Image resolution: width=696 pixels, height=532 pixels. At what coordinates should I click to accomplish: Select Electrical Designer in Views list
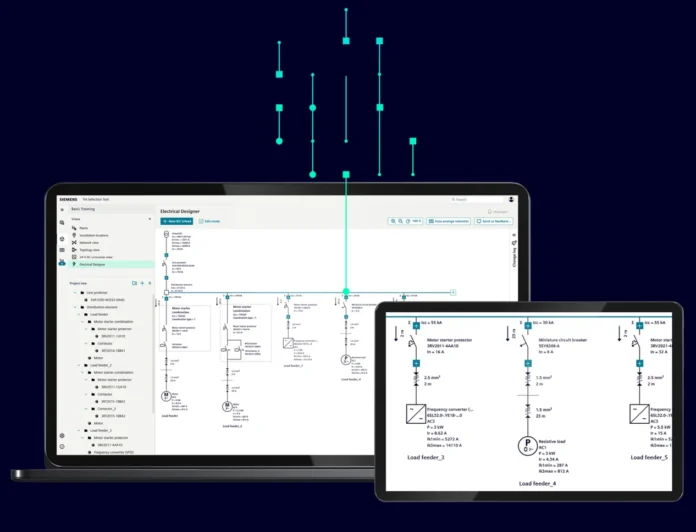tap(92, 265)
